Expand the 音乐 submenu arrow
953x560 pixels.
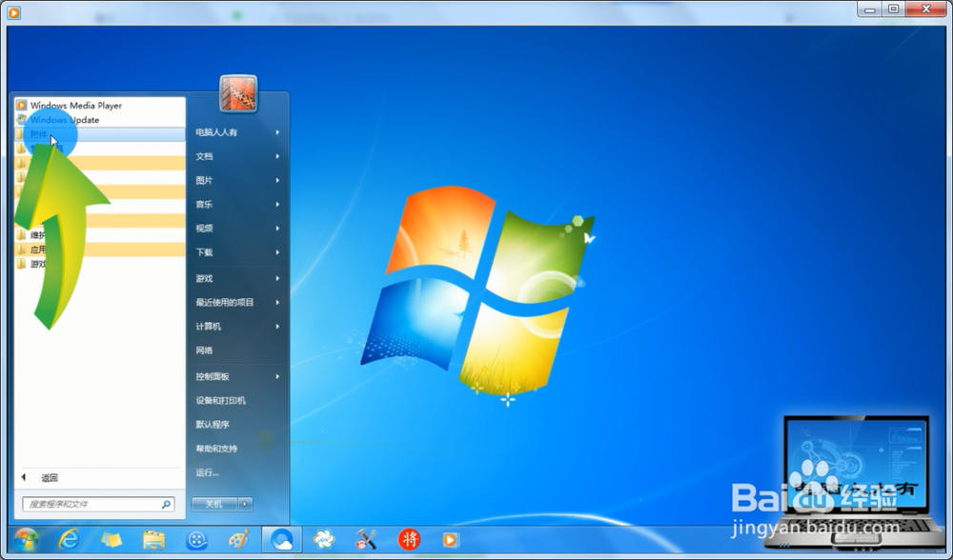tap(277, 204)
